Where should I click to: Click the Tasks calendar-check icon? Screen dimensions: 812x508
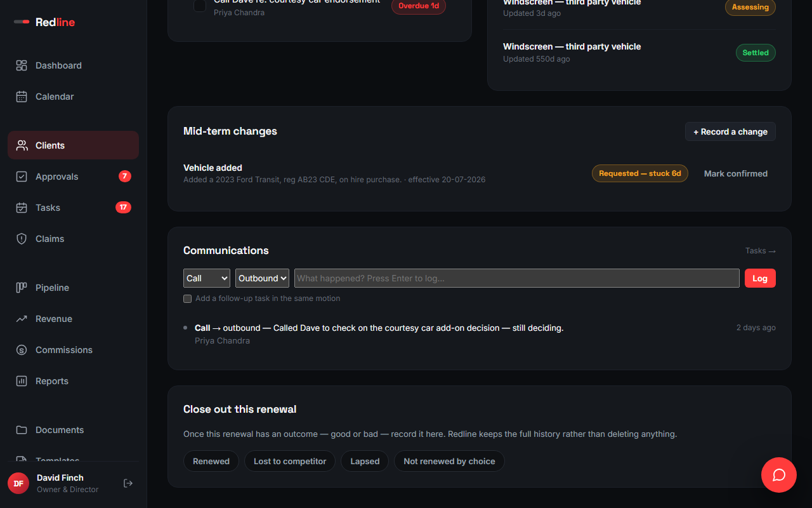coord(22,208)
